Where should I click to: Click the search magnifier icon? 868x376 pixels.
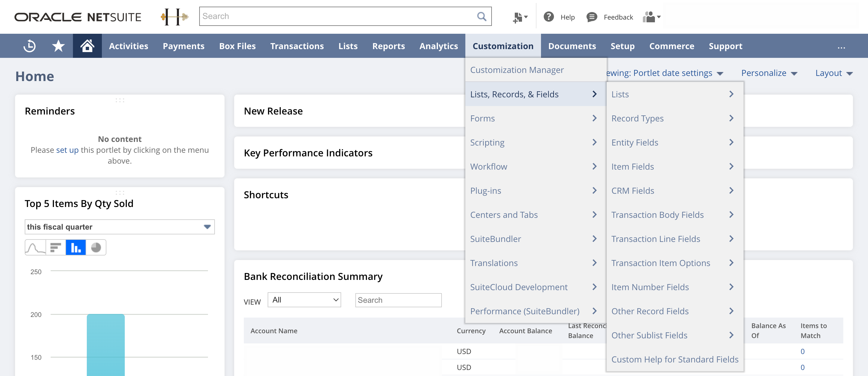point(482,16)
